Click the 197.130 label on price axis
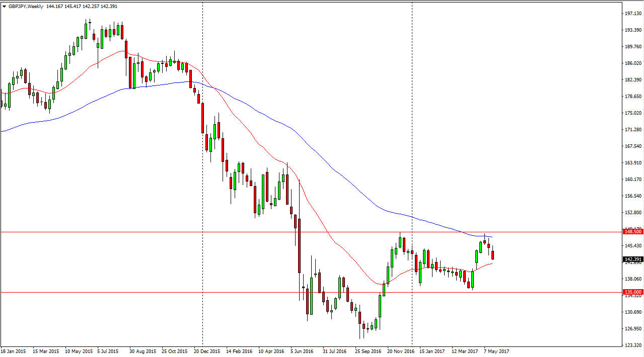This screenshot has width=644, height=357. tap(632, 14)
